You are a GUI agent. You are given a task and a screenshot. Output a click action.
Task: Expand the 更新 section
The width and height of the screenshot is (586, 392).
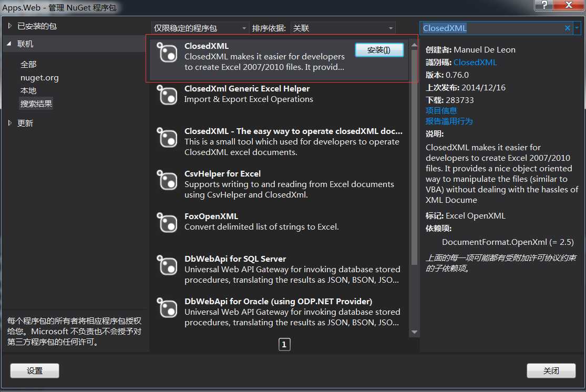tap(9, 123)
